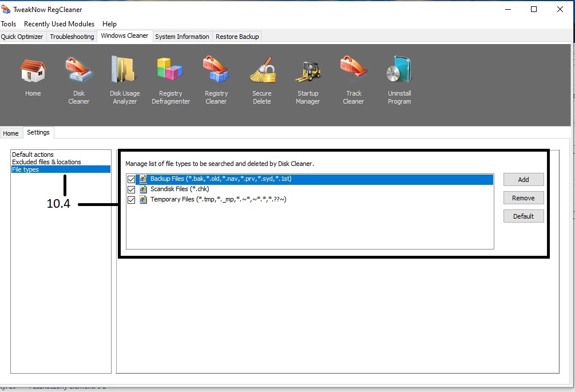Open the Disk Usage Analyzer

click(x=124, y=69)
